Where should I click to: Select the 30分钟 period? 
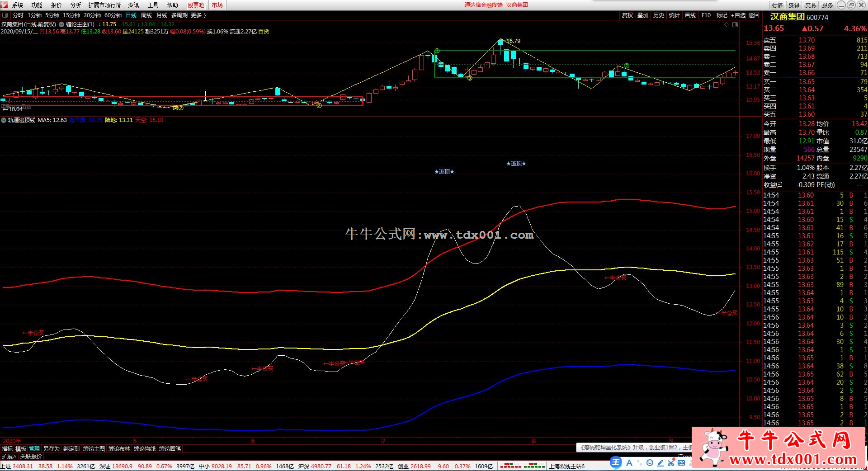92,15
